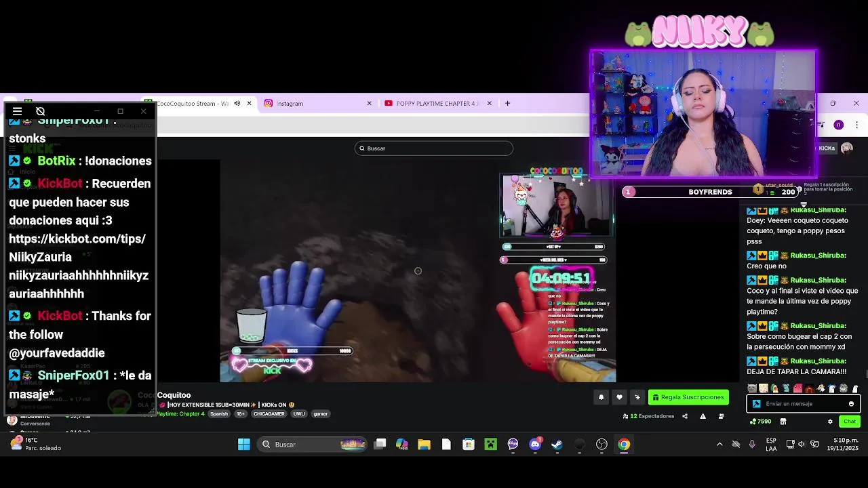This screenshot has width=868, height=488.
Task: Close the Instagram tab
Action: pos(369,103)
